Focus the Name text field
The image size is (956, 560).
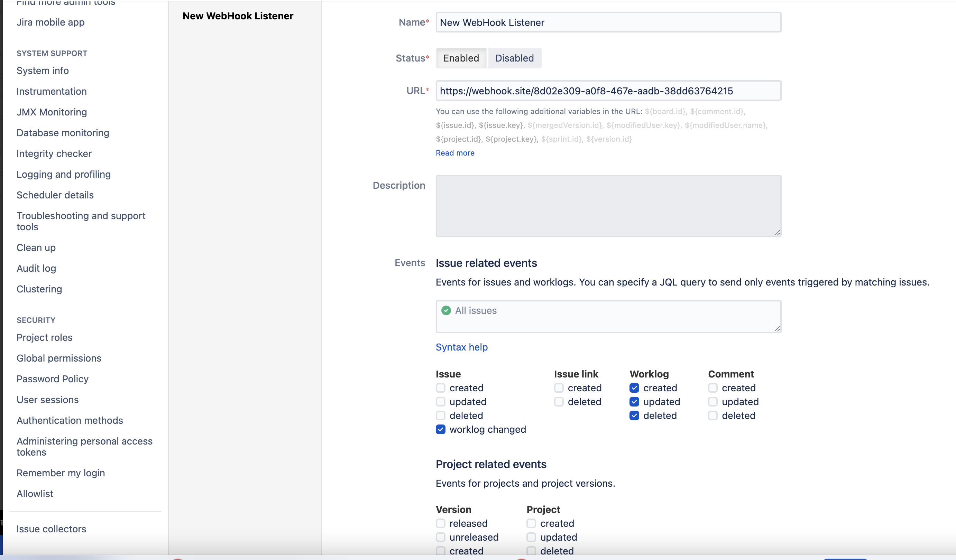(x=608, y=22)
